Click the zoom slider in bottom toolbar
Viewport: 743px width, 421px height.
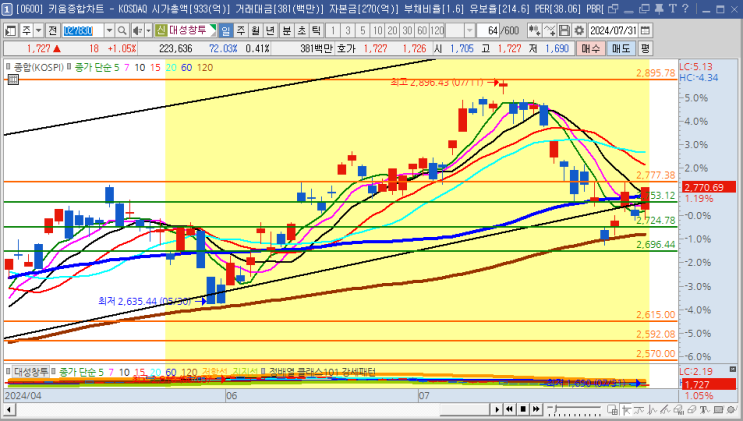[x=574, y=409]
